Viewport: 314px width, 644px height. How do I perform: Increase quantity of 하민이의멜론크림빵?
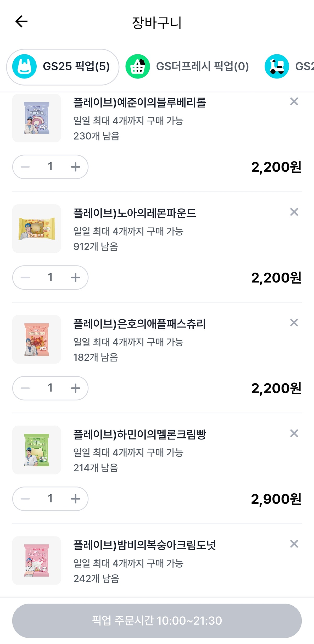pyautogui.click(x=75, y=499)
